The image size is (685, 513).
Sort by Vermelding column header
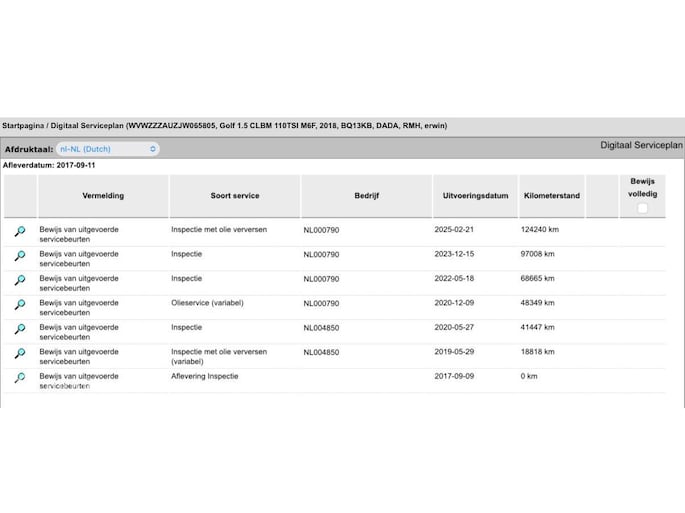(103, 196)
